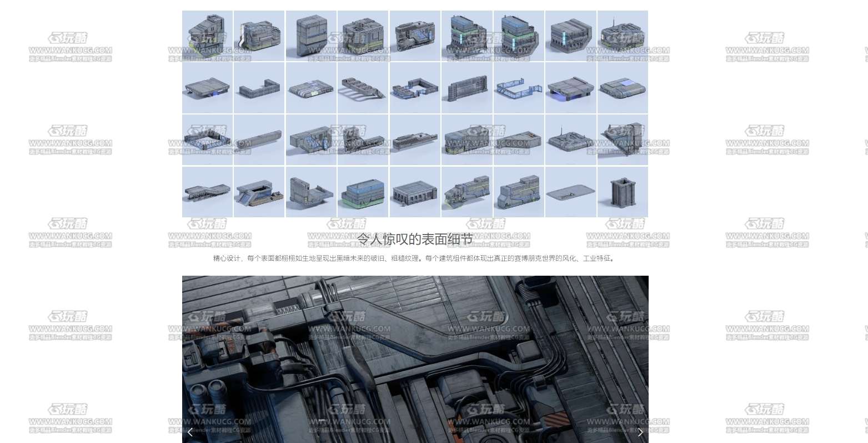Select the stair bridge walkway thumbnail
The image size is (868, 443).
coord(207,192)
